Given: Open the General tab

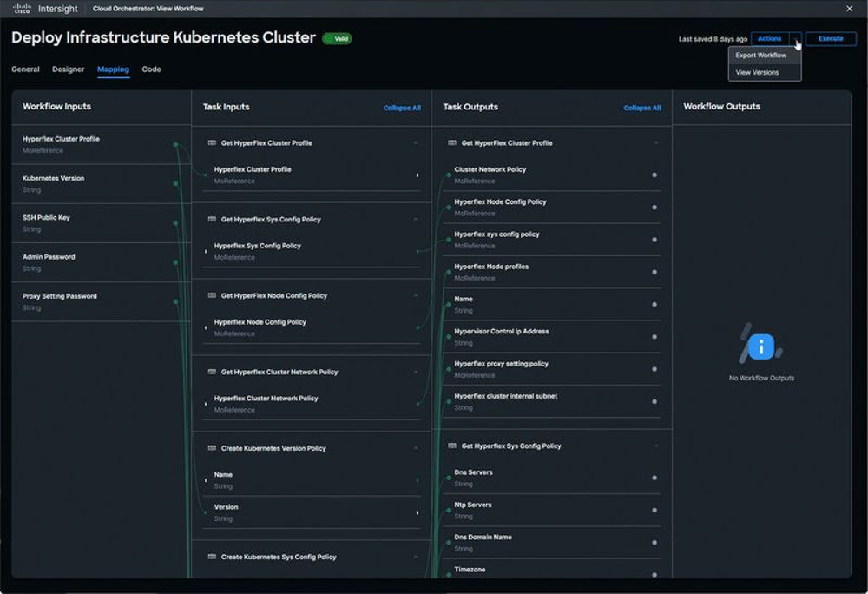Looking at the screenshot, I should (25, 69).
